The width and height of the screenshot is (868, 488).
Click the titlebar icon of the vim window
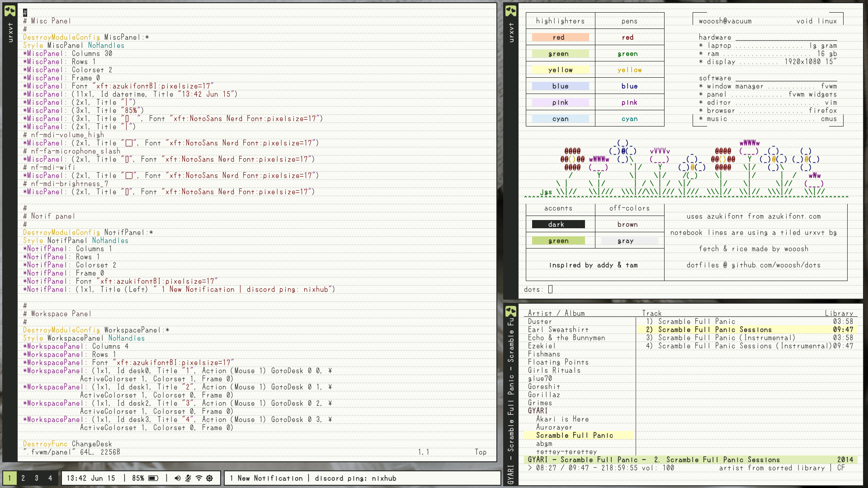point(10,11)
